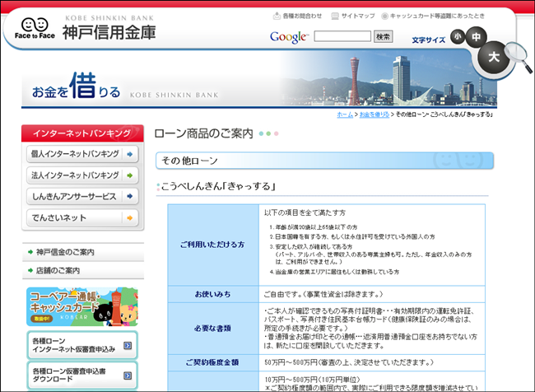This screenshot has width=535, height=392.
Task: Click the Google logo next to search
Action: tap(289, 37)
